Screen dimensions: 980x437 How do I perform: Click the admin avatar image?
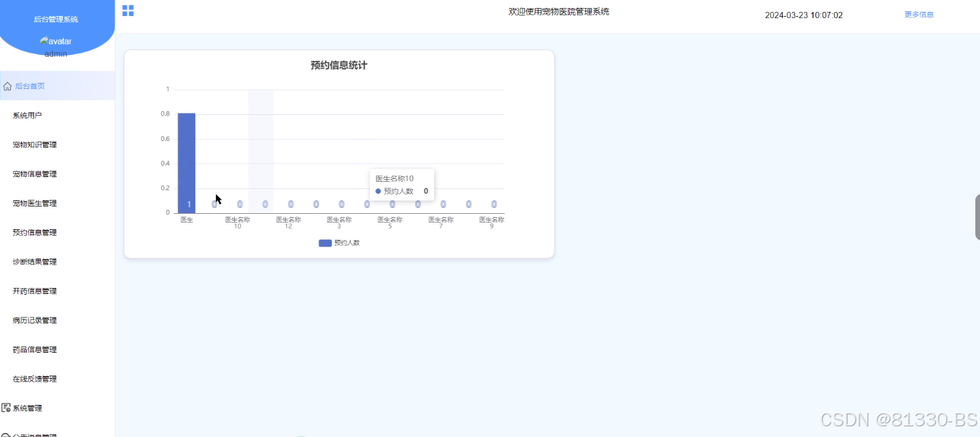click(x=56, y=41)
